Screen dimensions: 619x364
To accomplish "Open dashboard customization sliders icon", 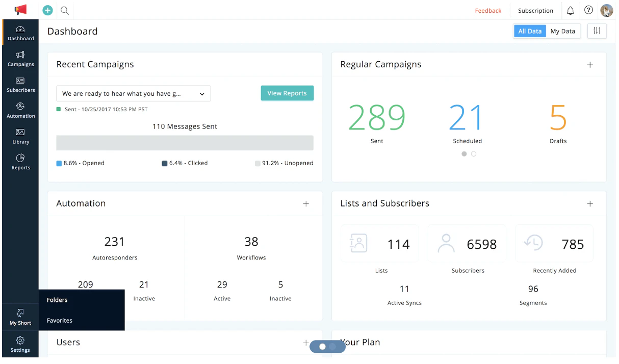I will 597,31.
